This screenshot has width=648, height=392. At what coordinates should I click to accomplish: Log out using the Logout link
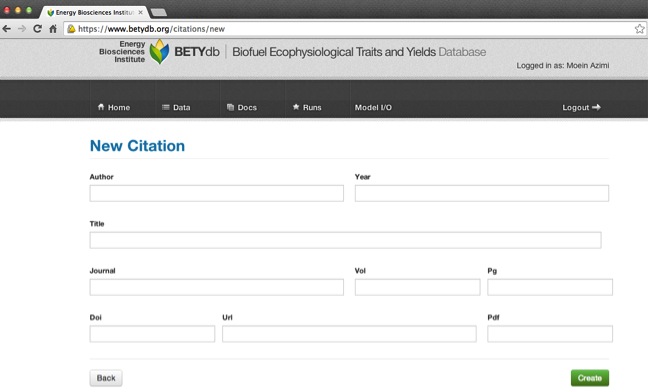(x=581, y=107)
